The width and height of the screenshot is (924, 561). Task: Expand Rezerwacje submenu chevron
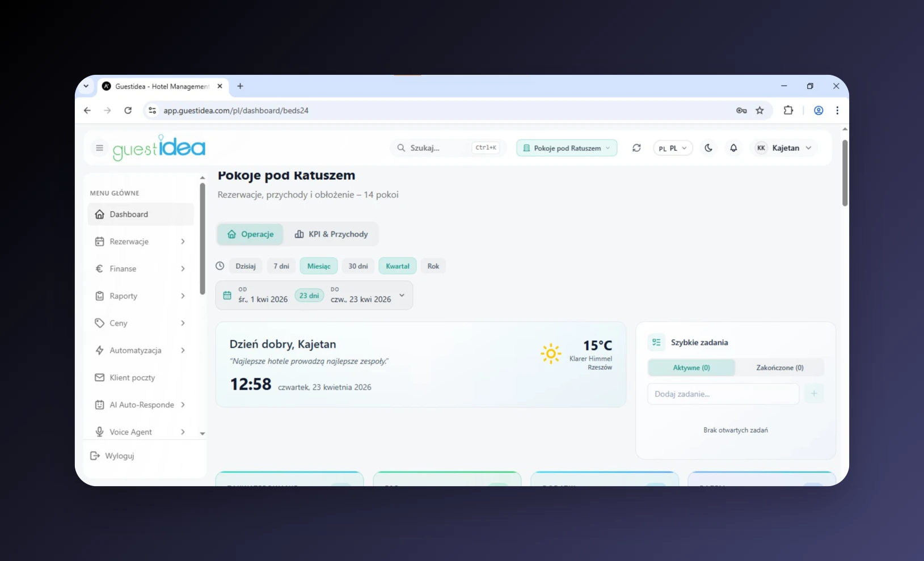tap(183, 242)
